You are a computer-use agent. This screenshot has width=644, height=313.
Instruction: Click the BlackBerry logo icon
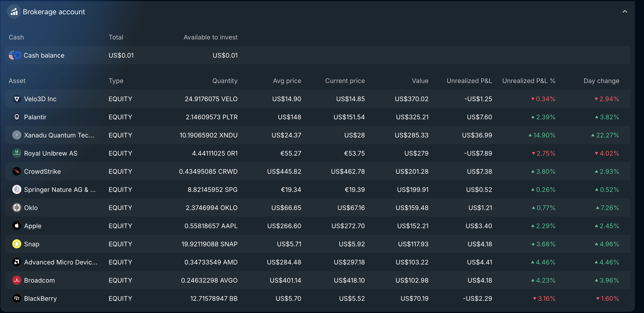[17, 298]
